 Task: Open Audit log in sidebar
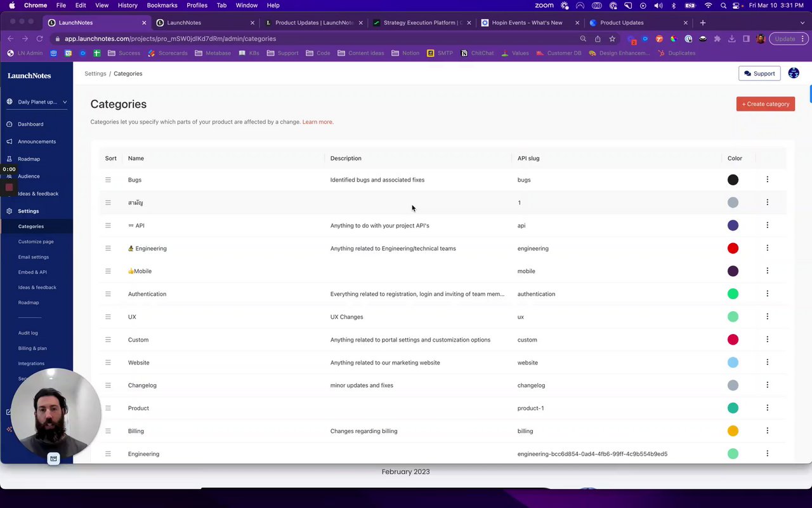click(x=28, y=333)
